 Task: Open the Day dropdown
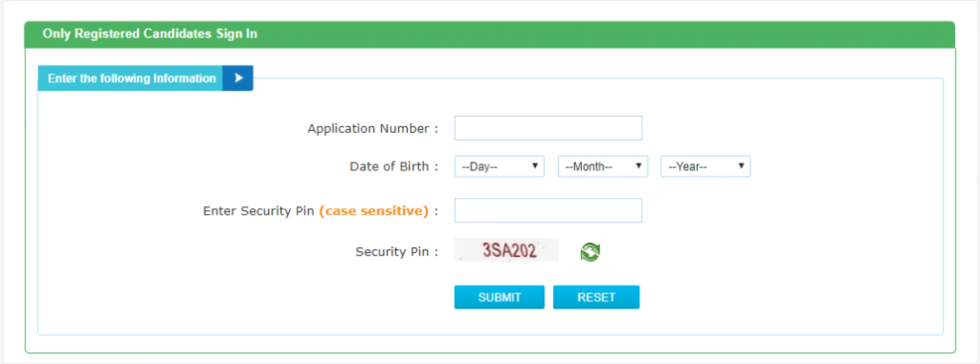tap(499, 167)
